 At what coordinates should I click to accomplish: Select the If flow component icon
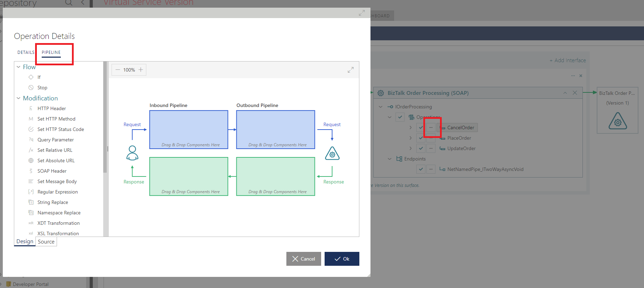point(31,77)
